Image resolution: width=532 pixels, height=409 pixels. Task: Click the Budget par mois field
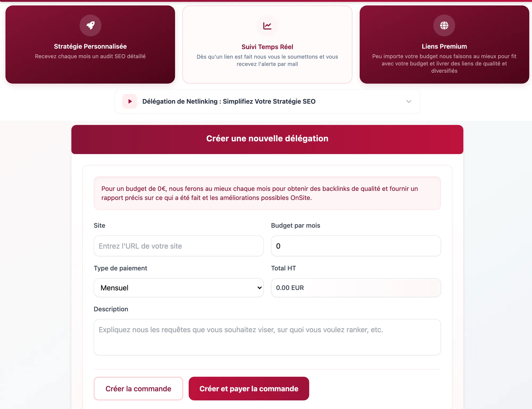pos(356,246)
